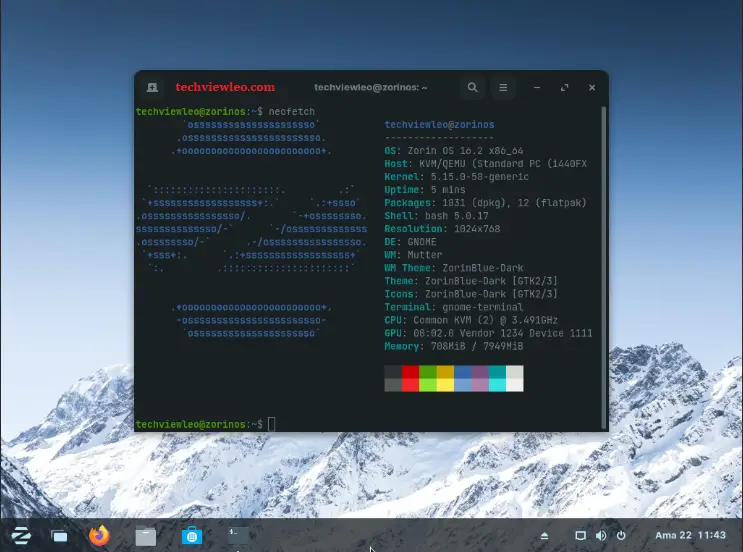The image size is (743, 552).
Task: Click 'Theme: ZorinBlue-Dark [GTK2/3]' line
Action: click(x=471, y=281)
